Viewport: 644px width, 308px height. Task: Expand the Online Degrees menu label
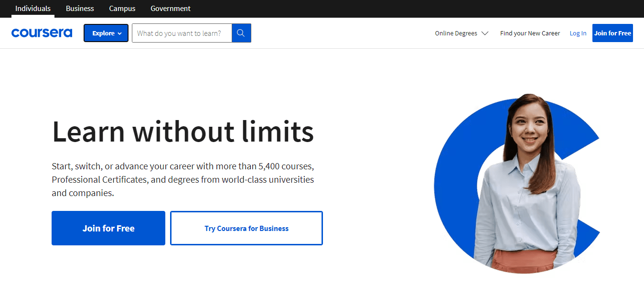pyautogui.click(x=456, y=33)
